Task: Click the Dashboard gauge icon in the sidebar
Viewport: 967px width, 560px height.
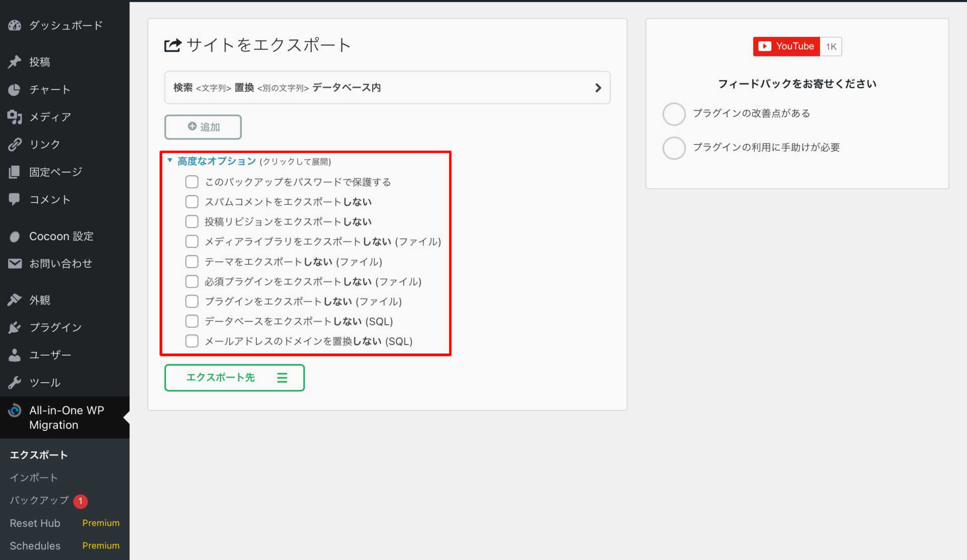Action: (x=15, y=25)
